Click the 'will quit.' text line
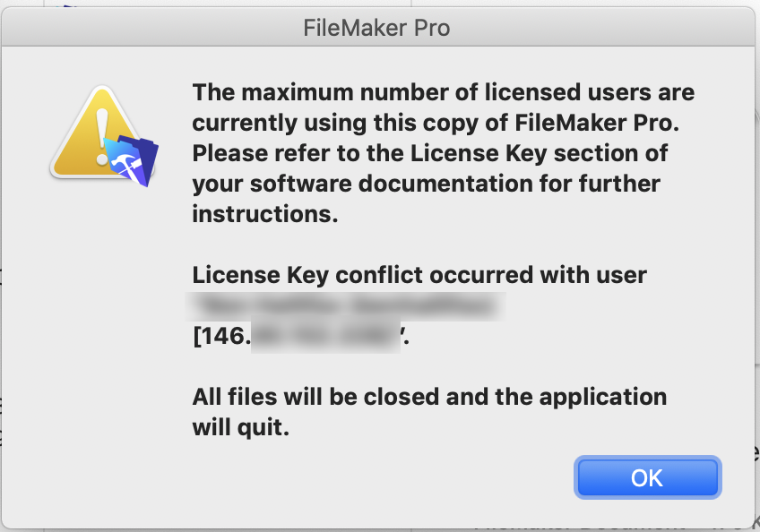The height and width of the screenshot is (532, 760). [241, 427]
